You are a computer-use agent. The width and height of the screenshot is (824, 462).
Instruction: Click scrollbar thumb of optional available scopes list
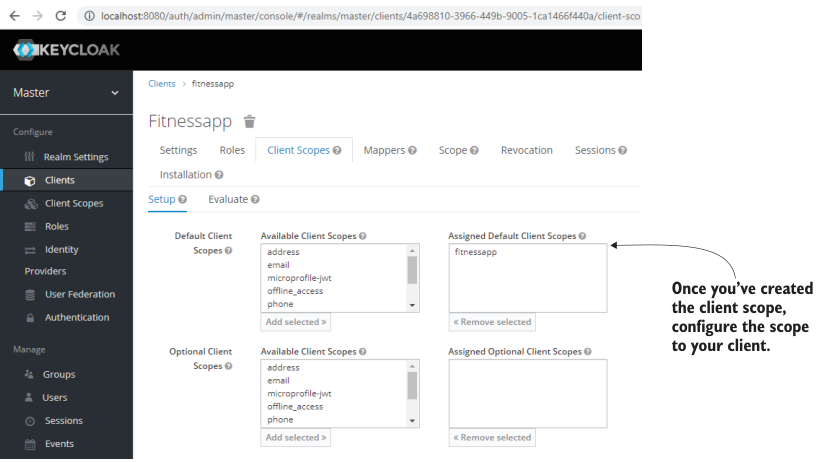[413, 386]
